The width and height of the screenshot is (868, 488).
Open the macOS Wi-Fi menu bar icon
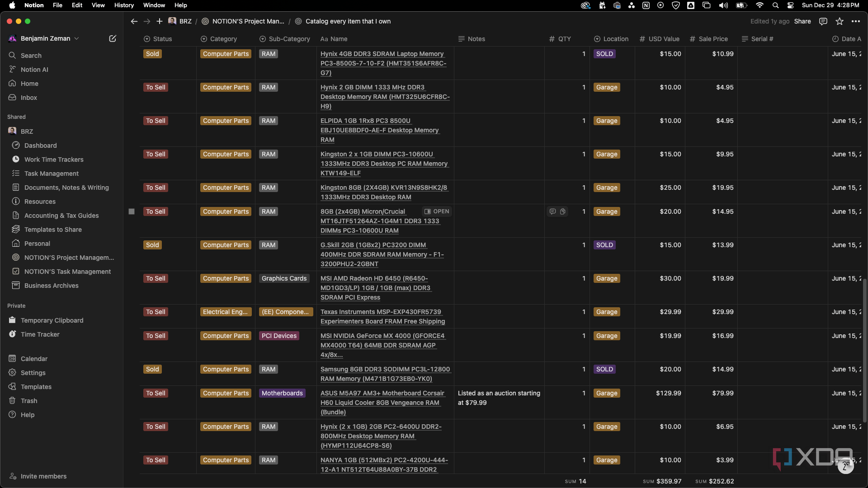pos(759,5)
